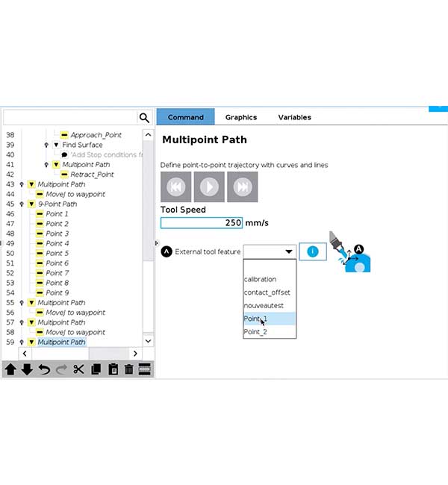This screenshot has height=485, width=448.
Task: Paste node using clipboard icon
Action: 113,369
